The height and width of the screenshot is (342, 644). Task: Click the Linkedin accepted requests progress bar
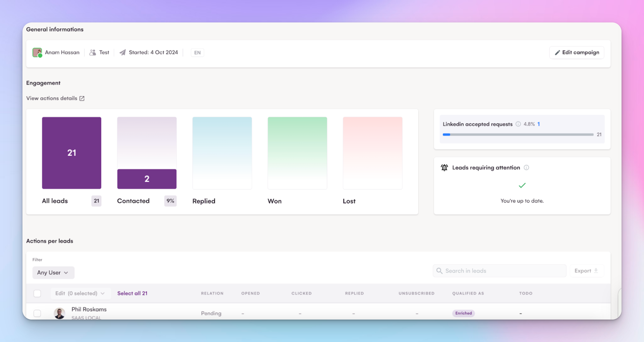click(518, 135)
